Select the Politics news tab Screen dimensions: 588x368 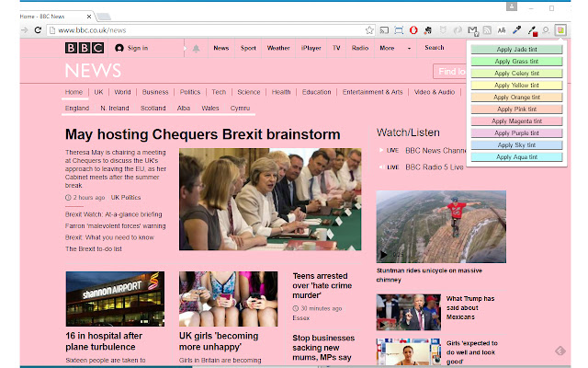190,92
